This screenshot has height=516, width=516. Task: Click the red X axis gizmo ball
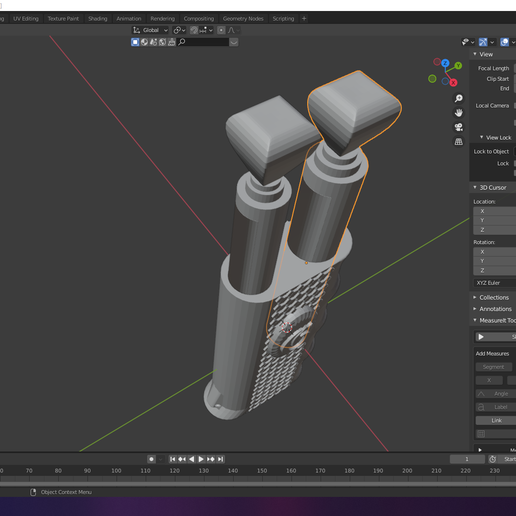453,82
